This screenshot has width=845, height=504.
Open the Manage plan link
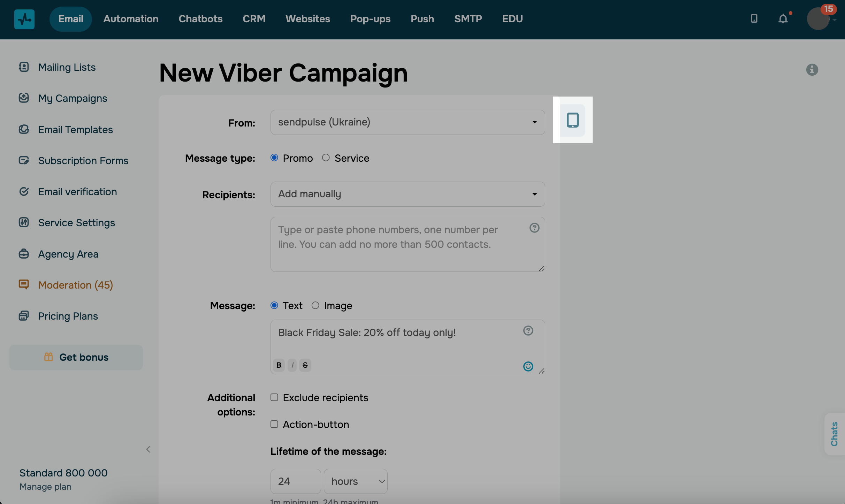click(45, 487)
